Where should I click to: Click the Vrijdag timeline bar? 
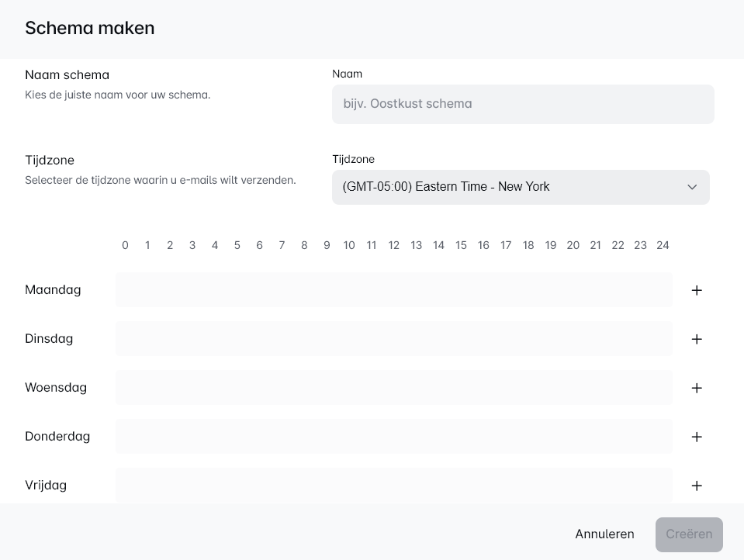coord(394,486)
